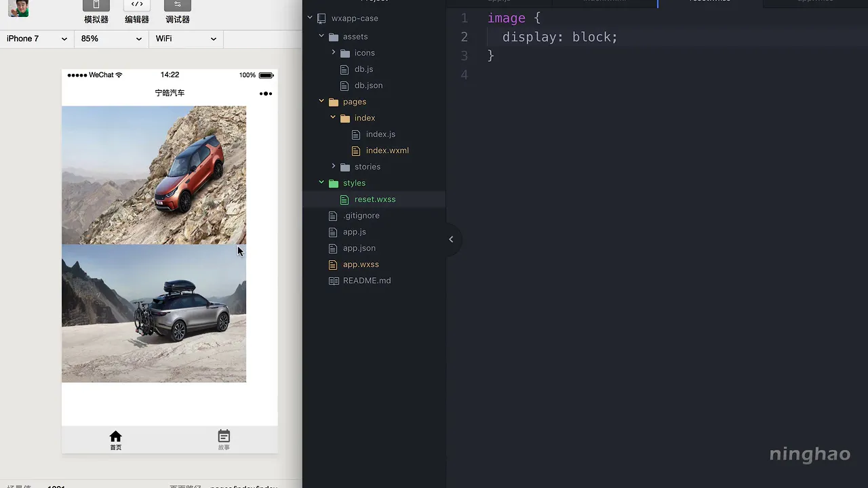Click the silver car image

(154, 313)
